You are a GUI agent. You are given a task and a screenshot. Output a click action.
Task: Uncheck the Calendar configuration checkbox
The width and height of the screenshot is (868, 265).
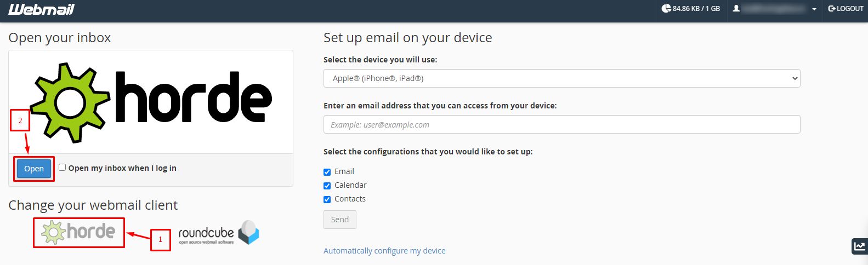327,186
